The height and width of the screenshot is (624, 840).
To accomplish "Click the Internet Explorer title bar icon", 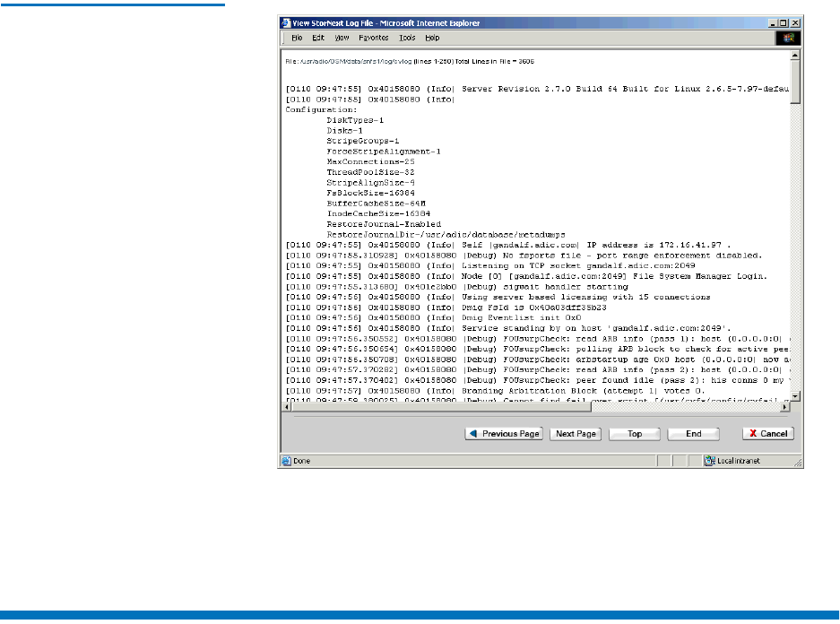I will click(x=286, y=23).
